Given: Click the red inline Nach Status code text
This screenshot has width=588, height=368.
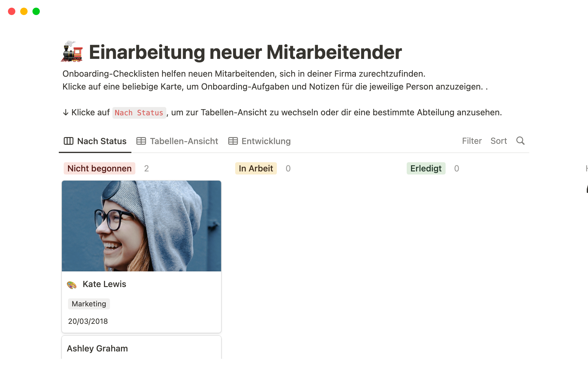Looking at the screenshot, I should pos(139,113).
